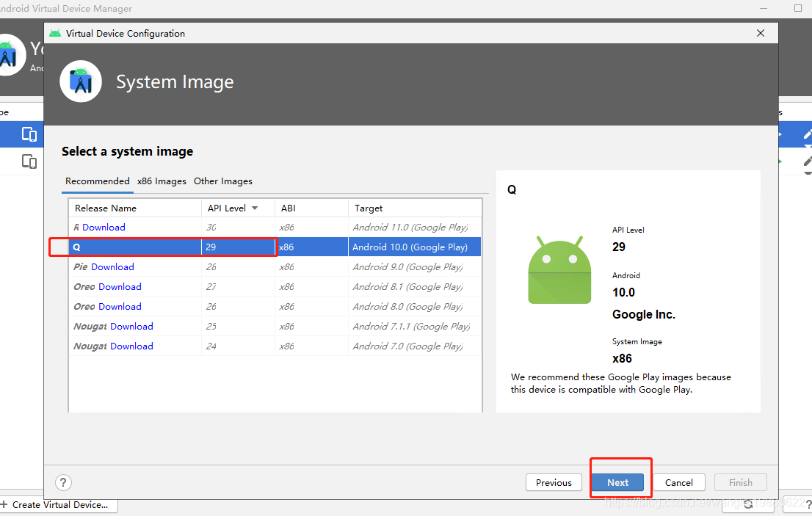Click the Android 7.0 (Google Play) cell
This screenshot has width=812, height=516.
click(x=415, y=346)
